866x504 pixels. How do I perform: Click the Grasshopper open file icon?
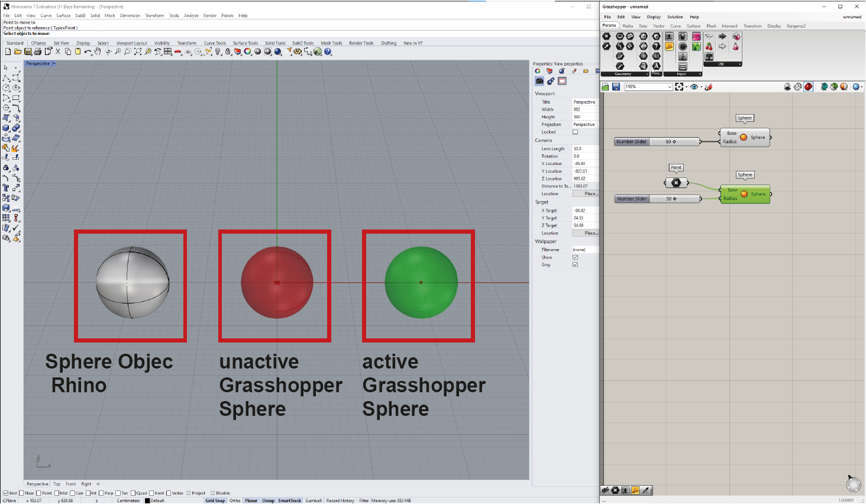(605, 86)
